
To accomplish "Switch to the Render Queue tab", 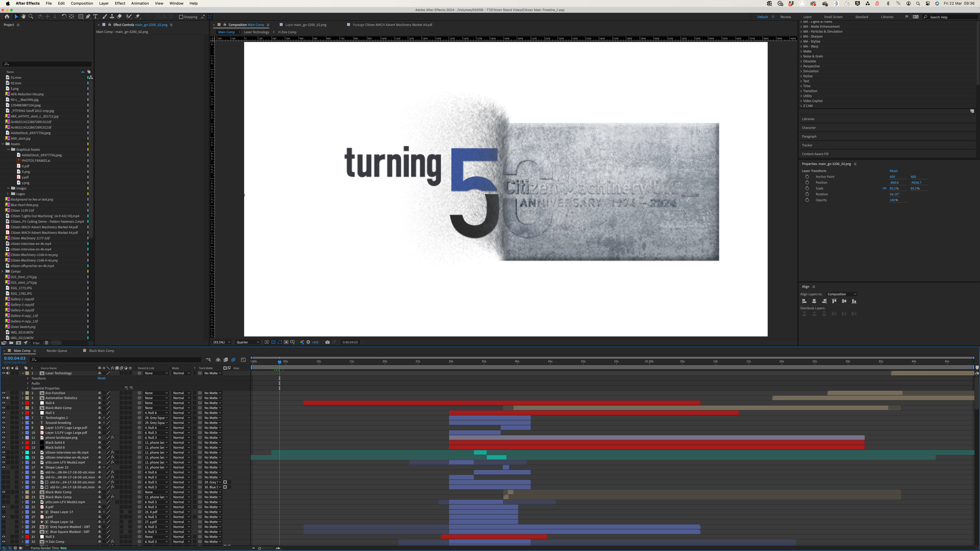I will click(57, 351).
